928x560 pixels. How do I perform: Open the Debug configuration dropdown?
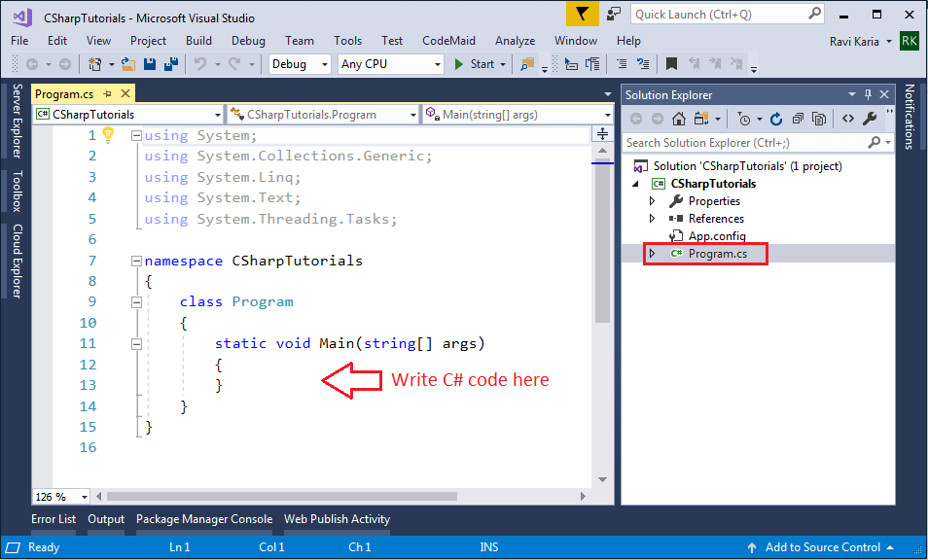[326, 63]
